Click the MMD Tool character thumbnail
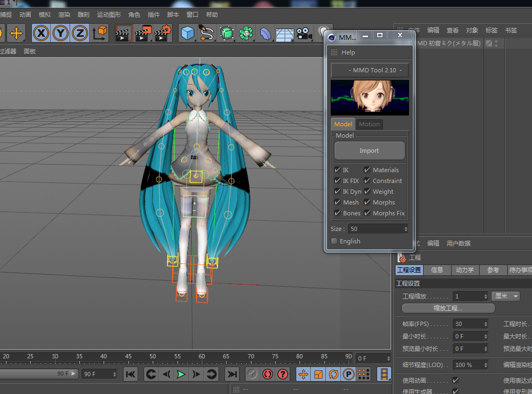The width and height of the screenshot is (532, 394). [x=370, y=98]
